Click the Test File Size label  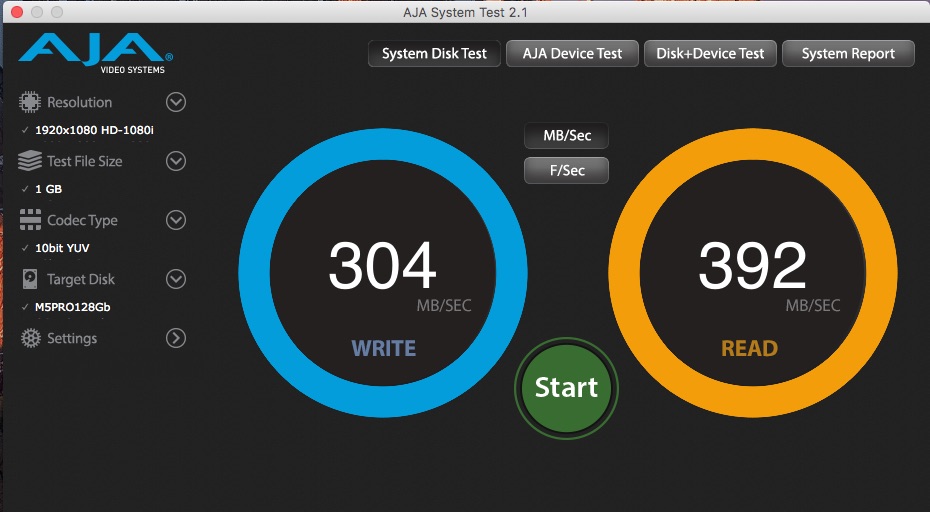point(85,161)
